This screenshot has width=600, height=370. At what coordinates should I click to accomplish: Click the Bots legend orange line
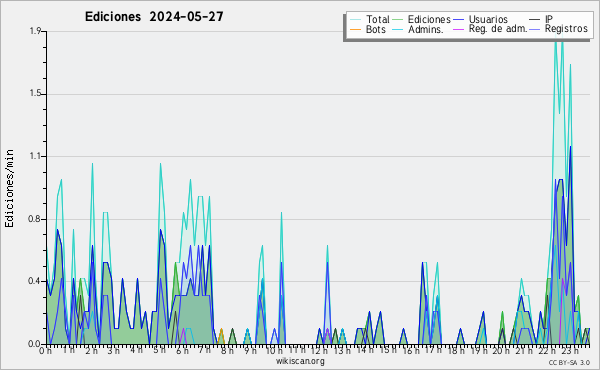point(355,29)
